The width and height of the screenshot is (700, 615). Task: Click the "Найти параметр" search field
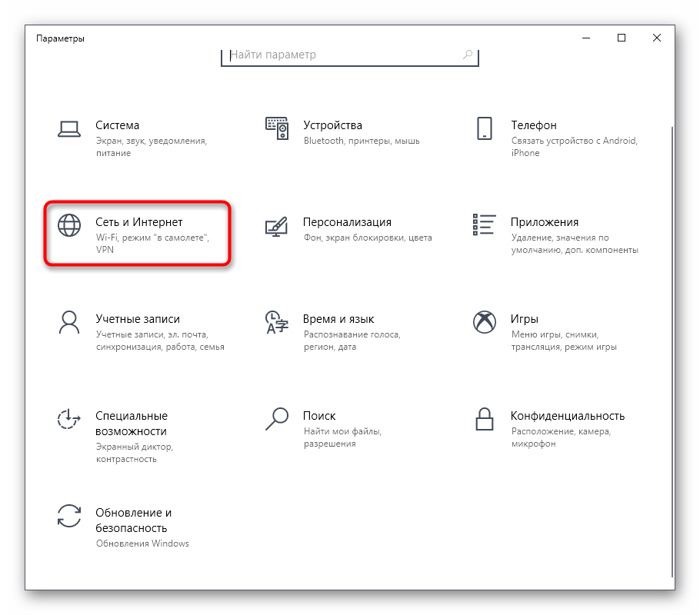click(342, 55)
